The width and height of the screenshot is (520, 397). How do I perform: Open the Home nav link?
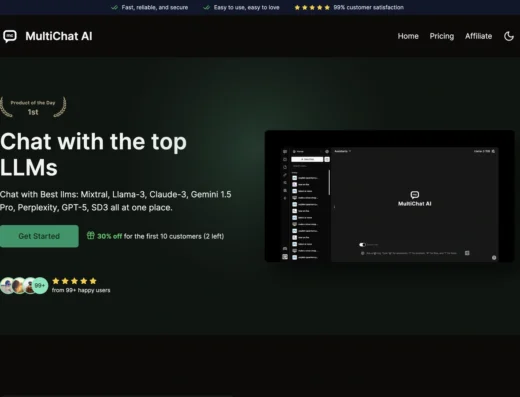[x=408, y=36]
